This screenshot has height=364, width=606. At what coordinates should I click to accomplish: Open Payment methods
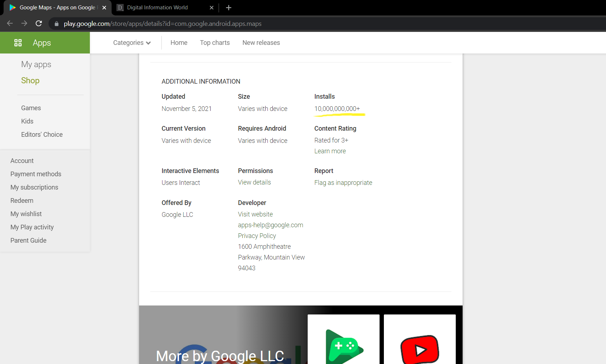36,174
